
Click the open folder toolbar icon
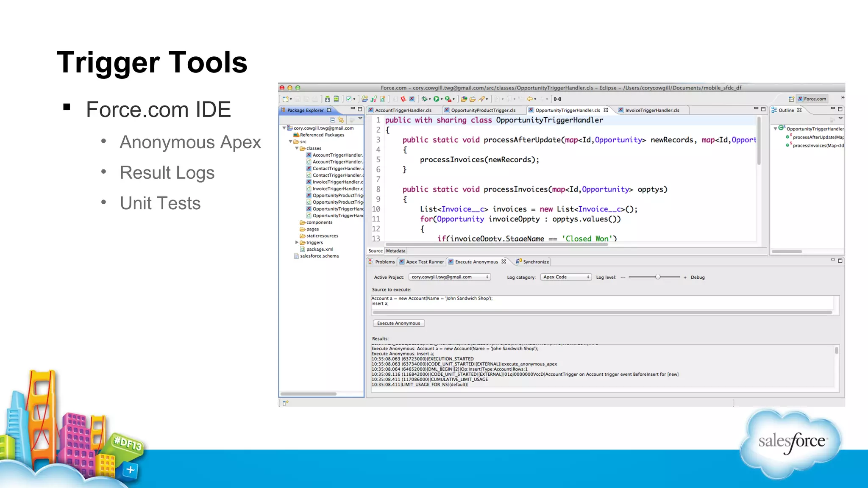tap(473, 99)
